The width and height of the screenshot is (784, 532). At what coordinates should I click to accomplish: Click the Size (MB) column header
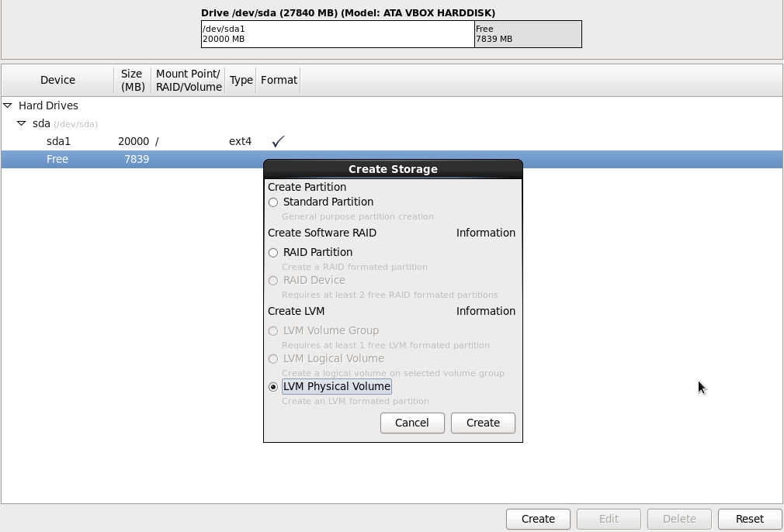coord(132,80)
